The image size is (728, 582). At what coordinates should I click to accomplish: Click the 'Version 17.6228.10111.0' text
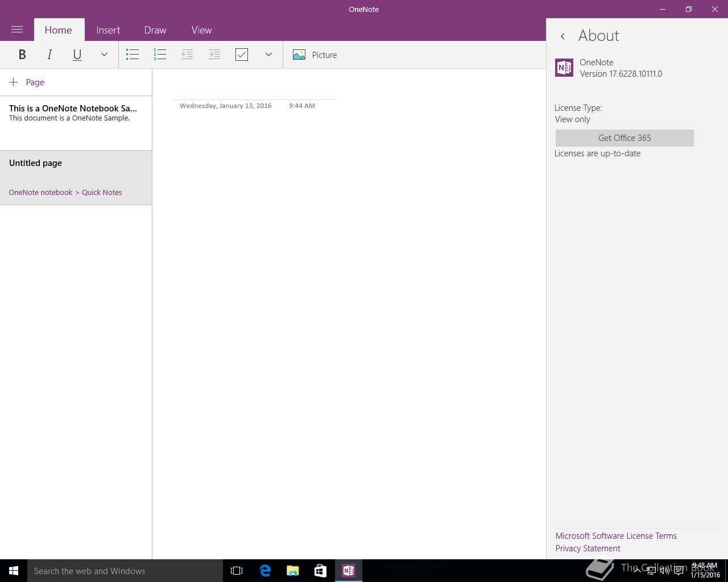tap(621, 74)
